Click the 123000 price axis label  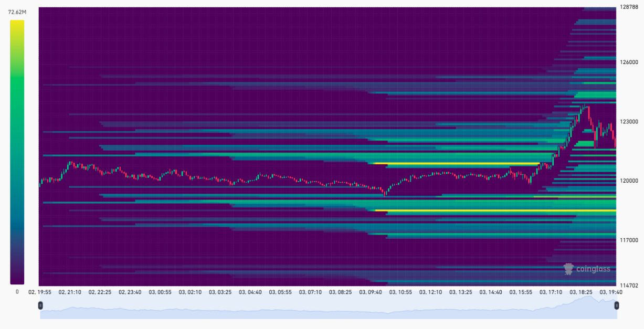[628, 121]
